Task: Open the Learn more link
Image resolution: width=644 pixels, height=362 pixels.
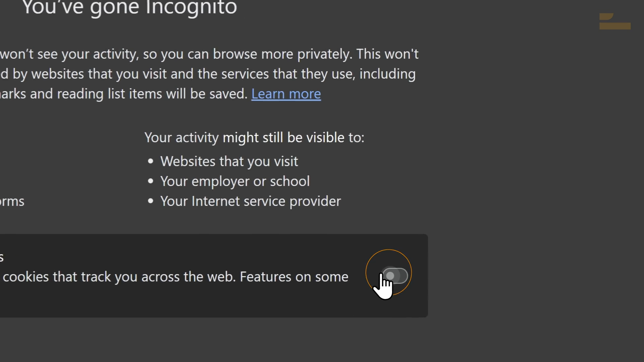Action: [286, 94]
